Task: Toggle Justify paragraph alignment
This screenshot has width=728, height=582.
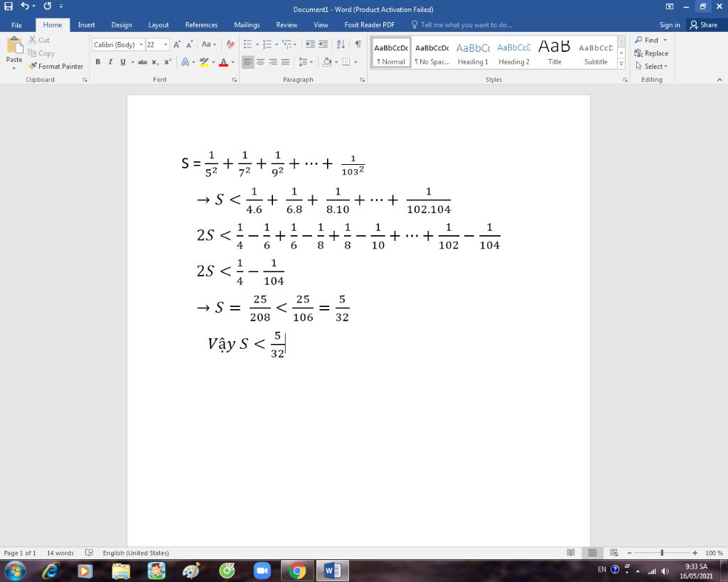Action: pos(286,62)
